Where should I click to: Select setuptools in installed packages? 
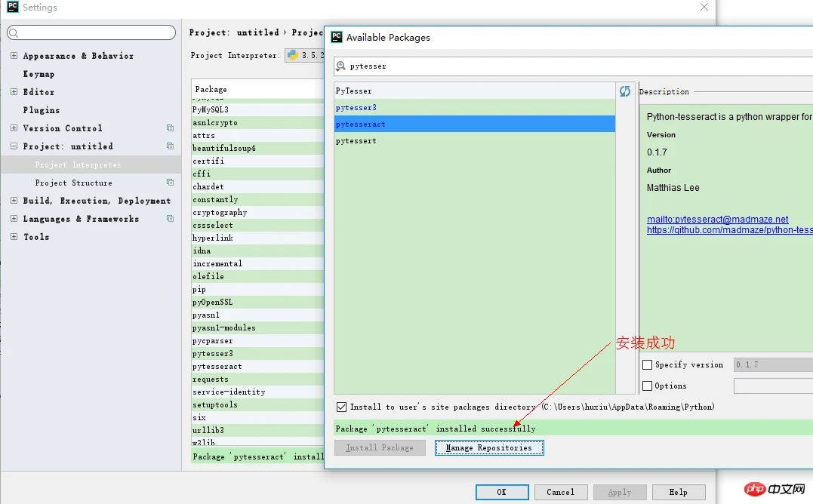pos(257,405)
